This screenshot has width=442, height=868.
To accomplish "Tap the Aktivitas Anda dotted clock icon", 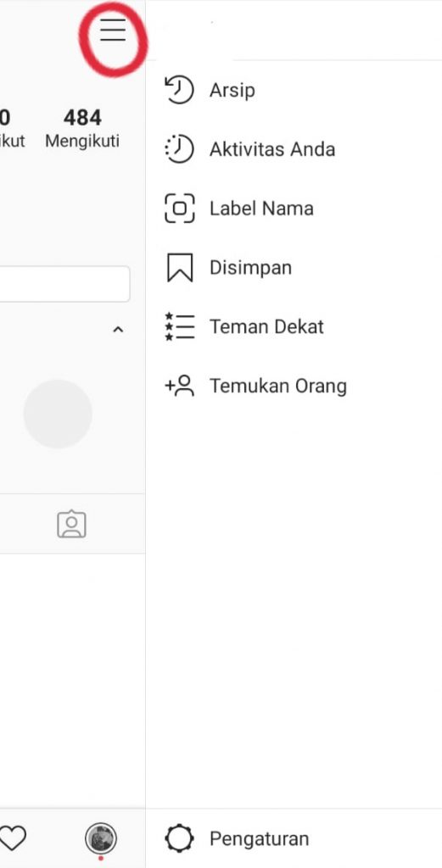I will [x=180, y=149].
